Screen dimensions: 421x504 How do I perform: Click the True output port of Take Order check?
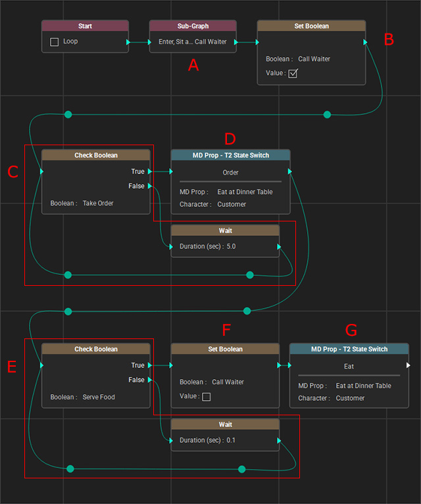tap(150, 172)
